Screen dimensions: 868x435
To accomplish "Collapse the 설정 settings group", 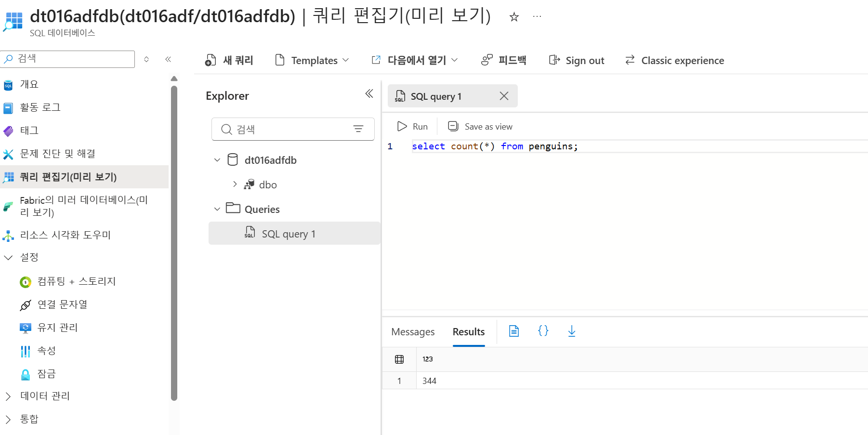I will tap(8, 258).
